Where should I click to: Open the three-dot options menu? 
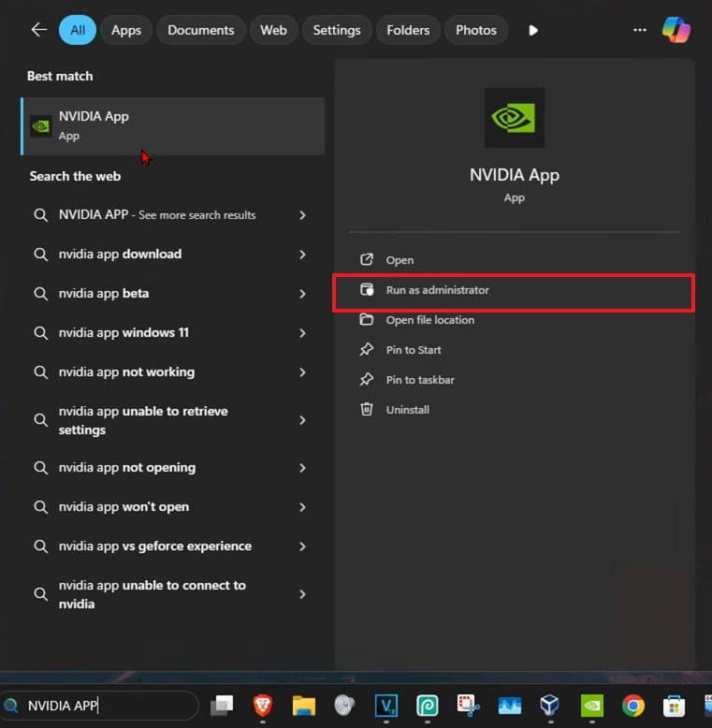pyautogui.click(x=640, y=30)
